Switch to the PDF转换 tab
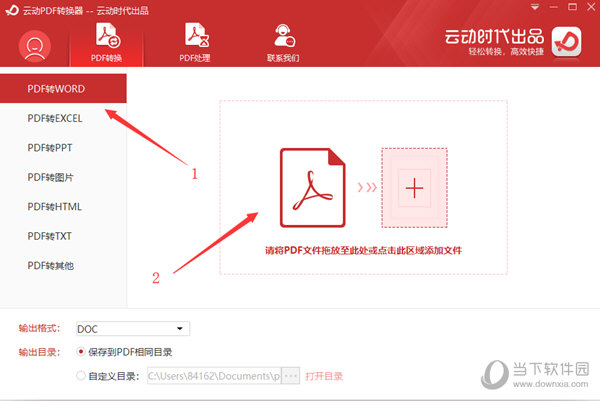The width and height of the screenshot is (600, 401). click(x=106, y=43)
